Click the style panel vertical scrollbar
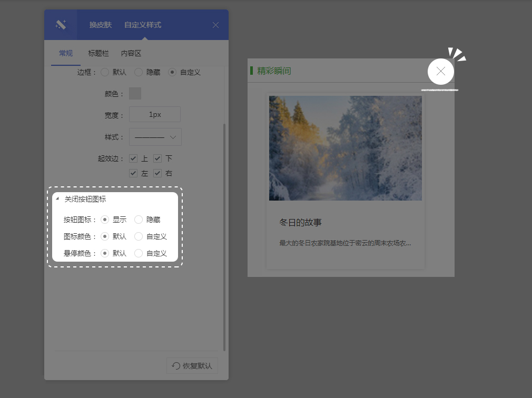The width and height of the screenshot is (532, 398). 224,237
